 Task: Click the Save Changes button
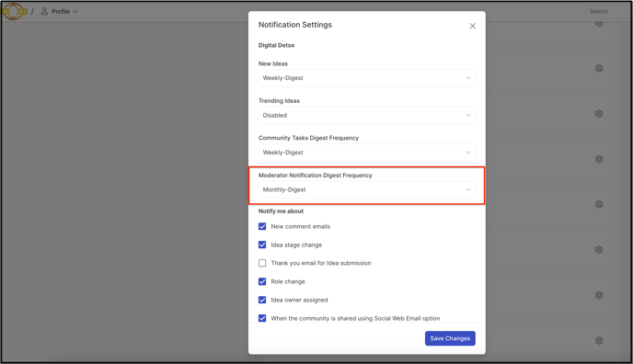450,338
